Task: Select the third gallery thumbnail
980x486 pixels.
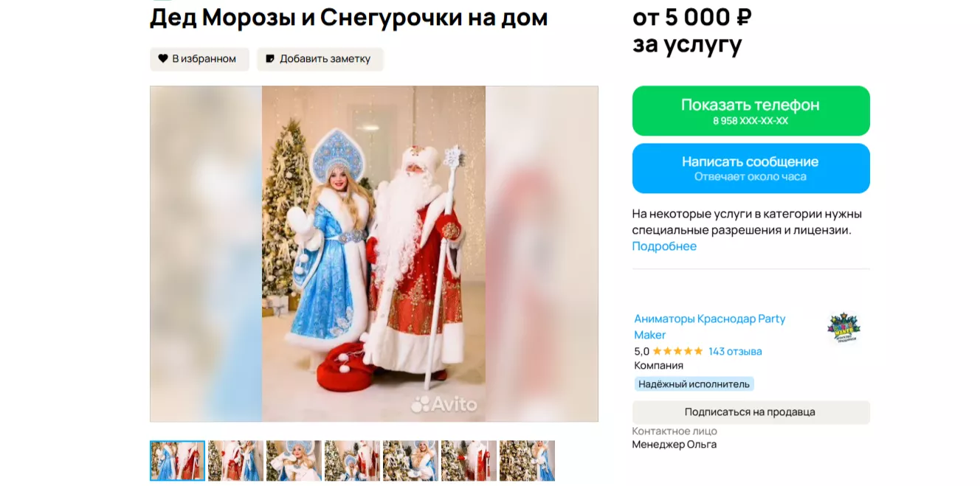Action: (x=294, y=461)
